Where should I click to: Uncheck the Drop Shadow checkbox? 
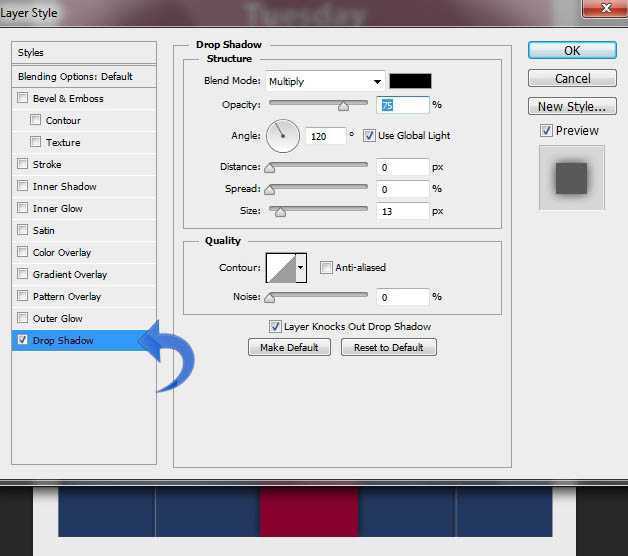22,340
